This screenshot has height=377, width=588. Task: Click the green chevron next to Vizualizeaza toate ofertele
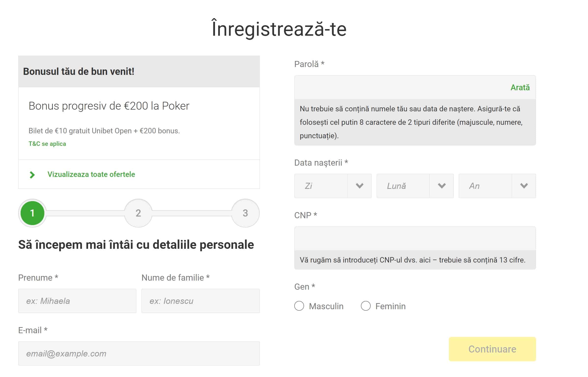32,174
